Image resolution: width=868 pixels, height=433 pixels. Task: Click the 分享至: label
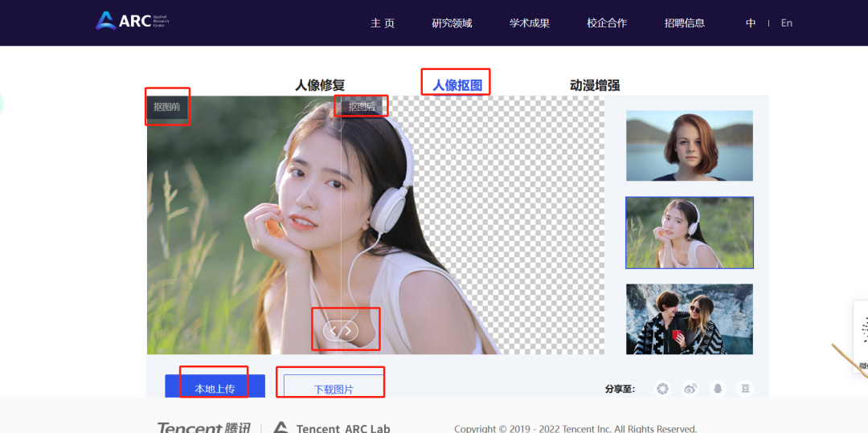(x=620, y=390)
